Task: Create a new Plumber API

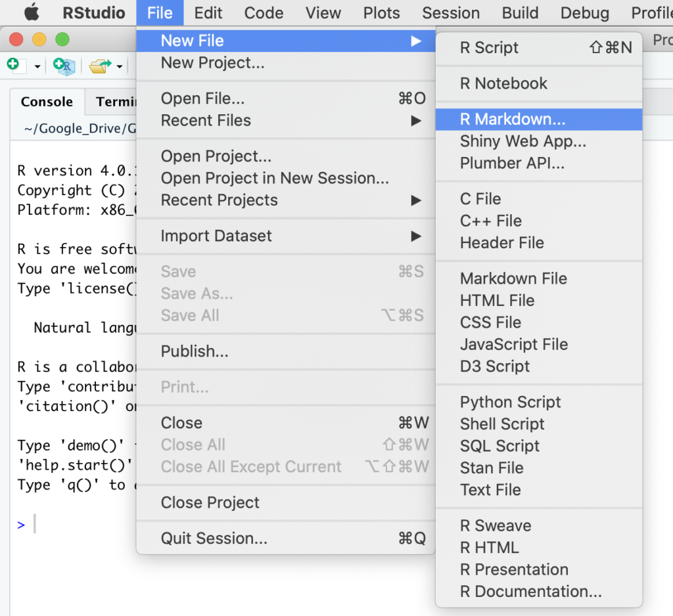Action: point(539,163)
